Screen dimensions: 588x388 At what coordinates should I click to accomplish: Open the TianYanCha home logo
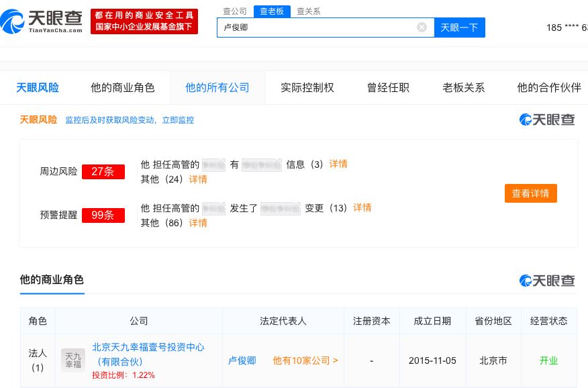(x=42, y=21)
